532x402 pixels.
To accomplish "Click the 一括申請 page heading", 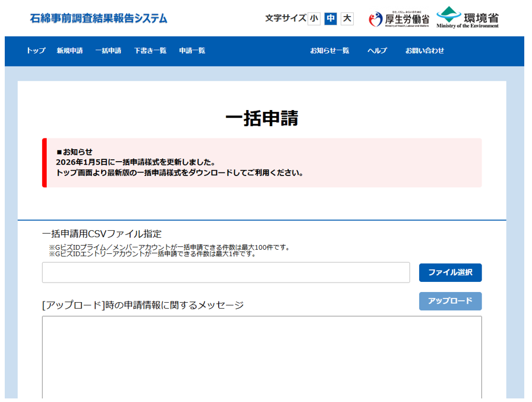I will [262, 118].
